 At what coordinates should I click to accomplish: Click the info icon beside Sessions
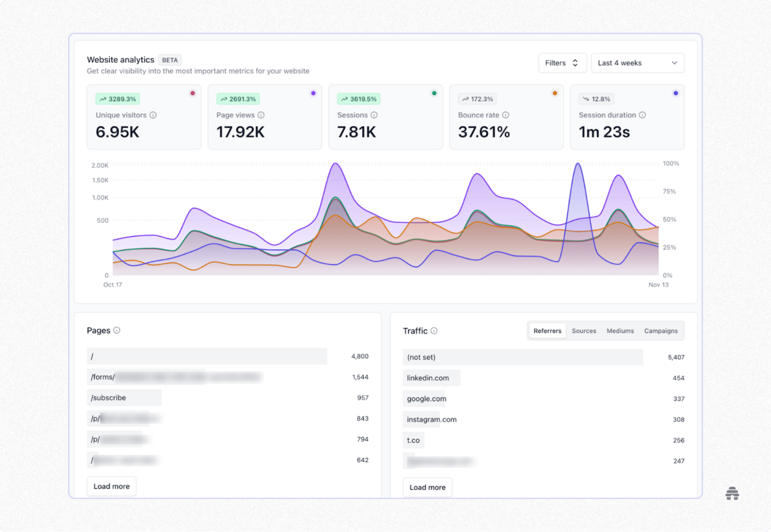pyautogui.click(x=374, y=115)
